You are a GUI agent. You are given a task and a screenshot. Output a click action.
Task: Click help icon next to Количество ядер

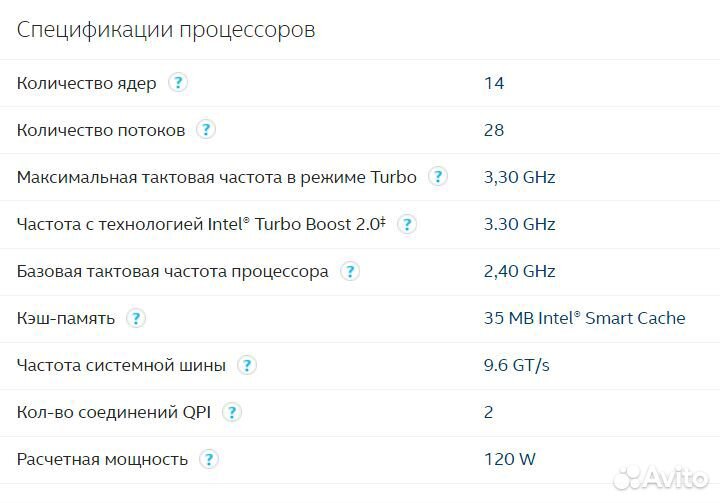click(x=178, y=83)
